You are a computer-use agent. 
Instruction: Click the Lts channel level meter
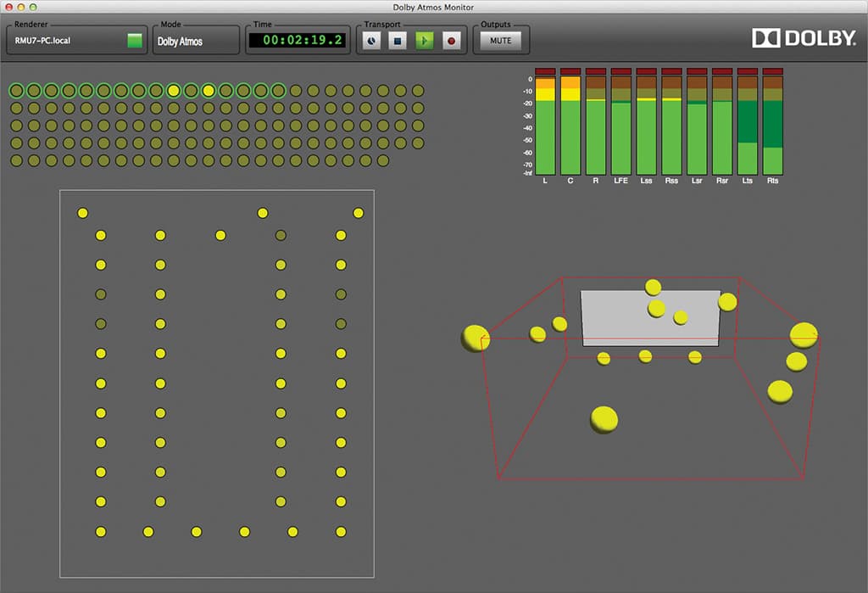748,126
